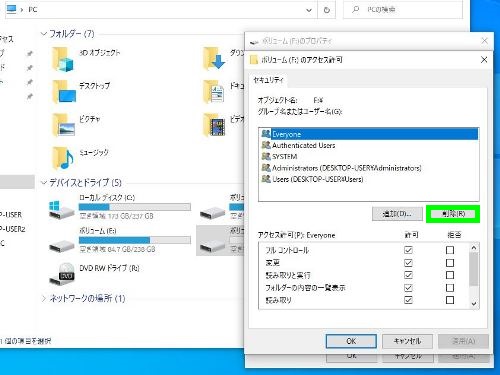500x375 pixels.
Task: Select the Volume (E:) drive icon
Action: click(62, 246)
